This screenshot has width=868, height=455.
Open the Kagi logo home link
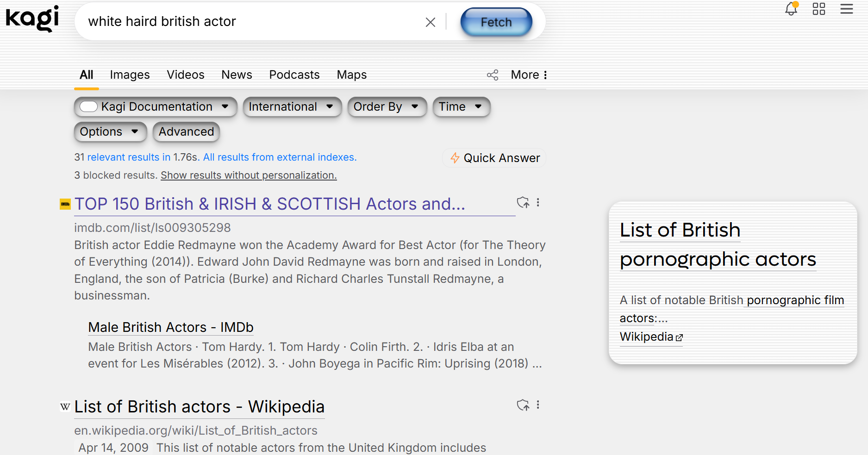tap(32, 19)
